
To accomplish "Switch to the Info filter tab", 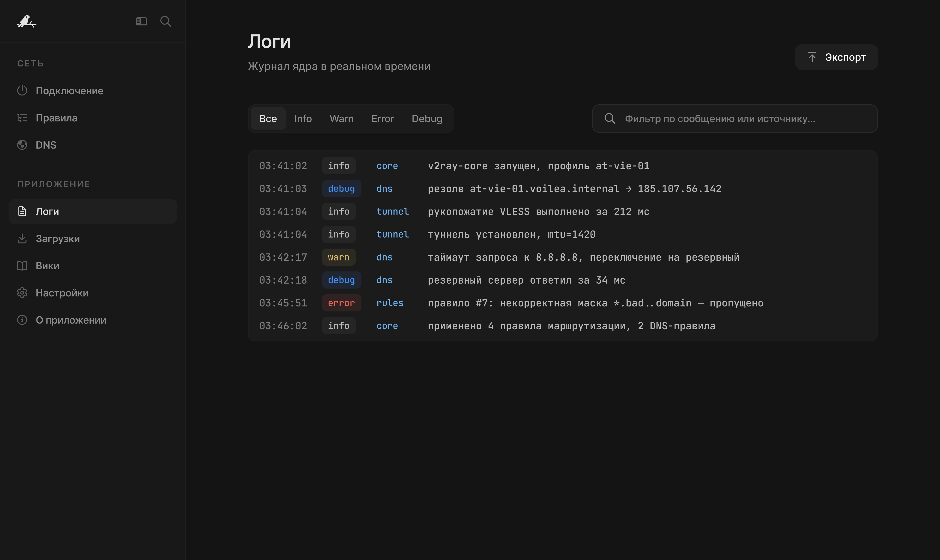I will [303, 119].
